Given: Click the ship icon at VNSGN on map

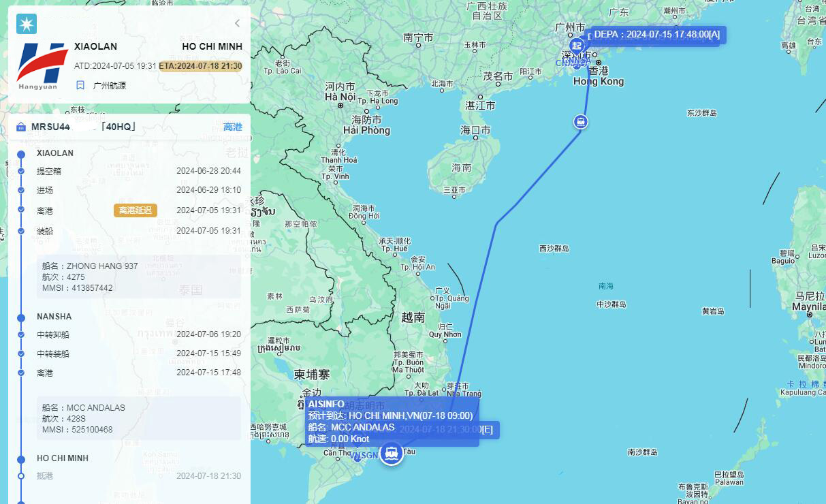Looking at the screenshot, I should (391, 452).
